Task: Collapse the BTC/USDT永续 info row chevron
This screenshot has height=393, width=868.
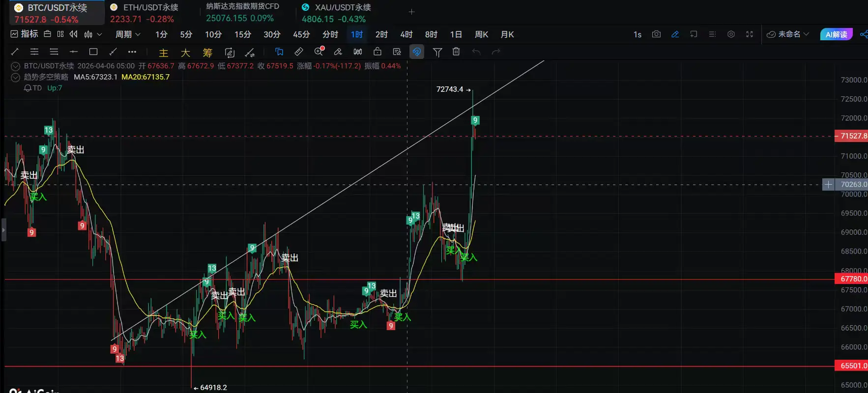Action: coord(15,66)
